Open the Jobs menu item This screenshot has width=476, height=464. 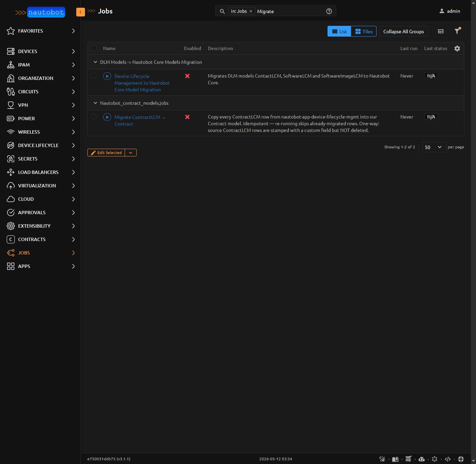tap(40, 253)
